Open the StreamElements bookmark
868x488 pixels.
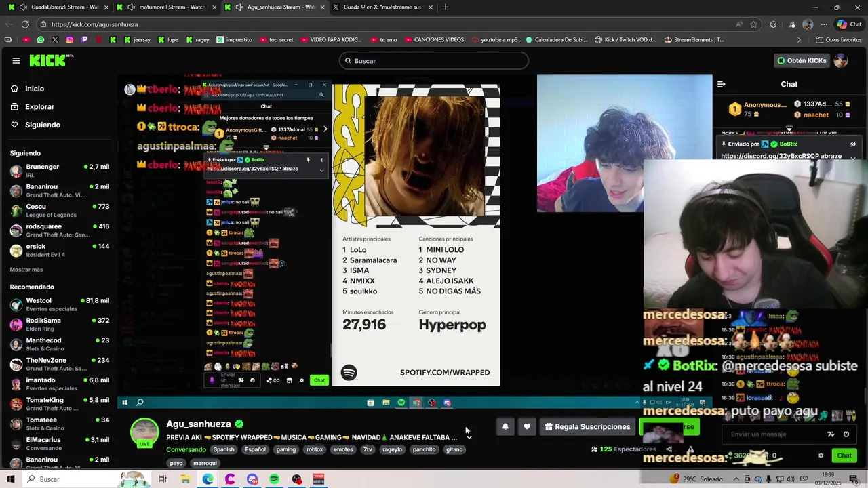click(694, 40)
